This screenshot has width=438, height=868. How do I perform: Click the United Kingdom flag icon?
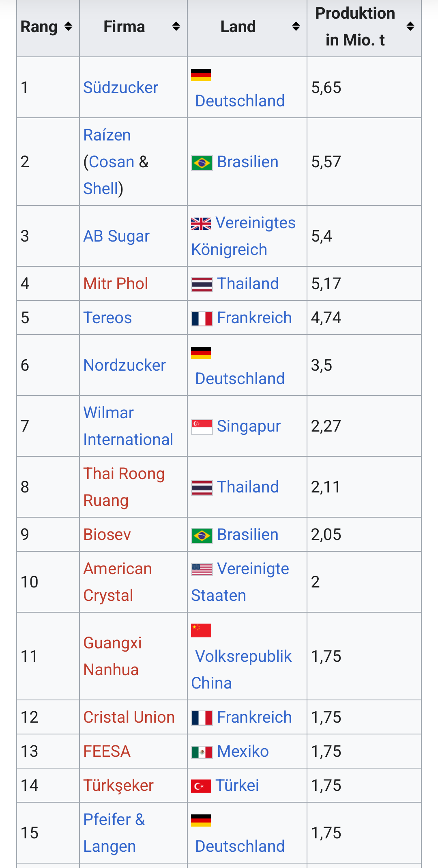point(201,224)
